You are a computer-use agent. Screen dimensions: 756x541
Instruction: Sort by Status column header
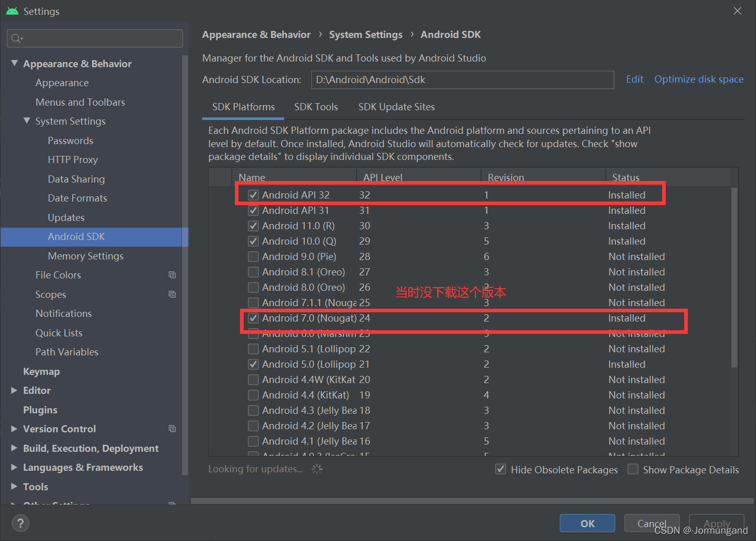click(668, 177)
